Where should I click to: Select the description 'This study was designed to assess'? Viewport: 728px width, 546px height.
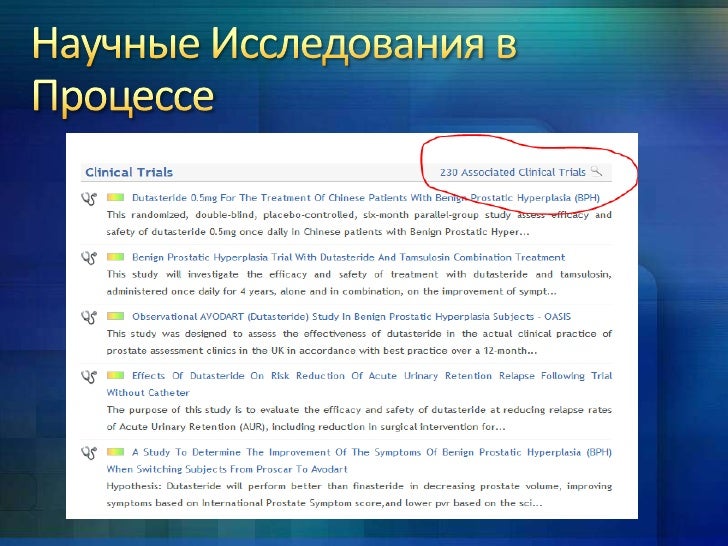click(x=359, y=342)
